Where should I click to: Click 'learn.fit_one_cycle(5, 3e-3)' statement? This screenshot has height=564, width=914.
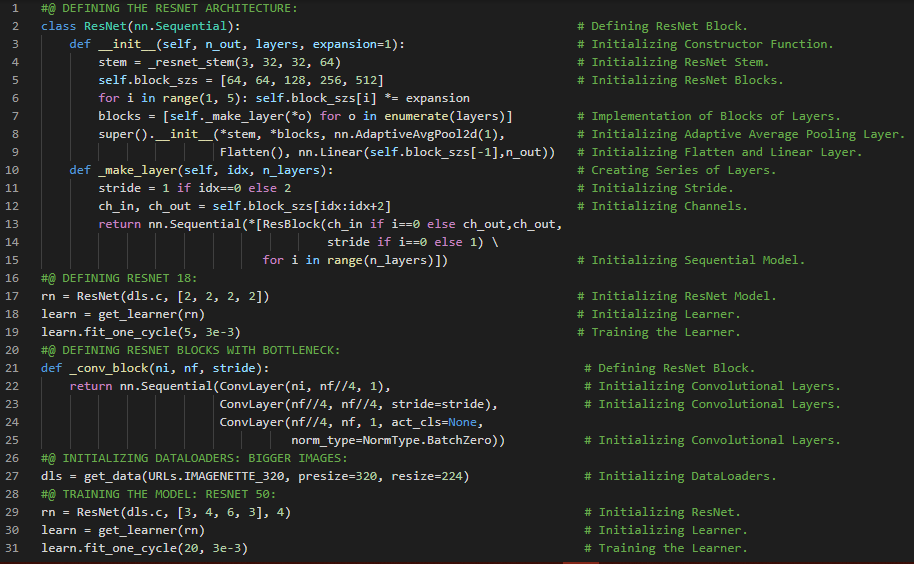click(140, 332)
